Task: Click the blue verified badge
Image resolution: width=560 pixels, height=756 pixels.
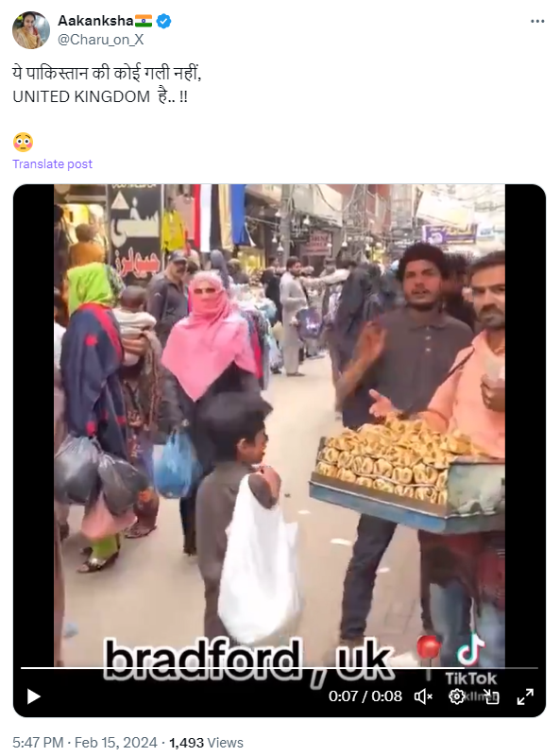Action: pos(164,21)
